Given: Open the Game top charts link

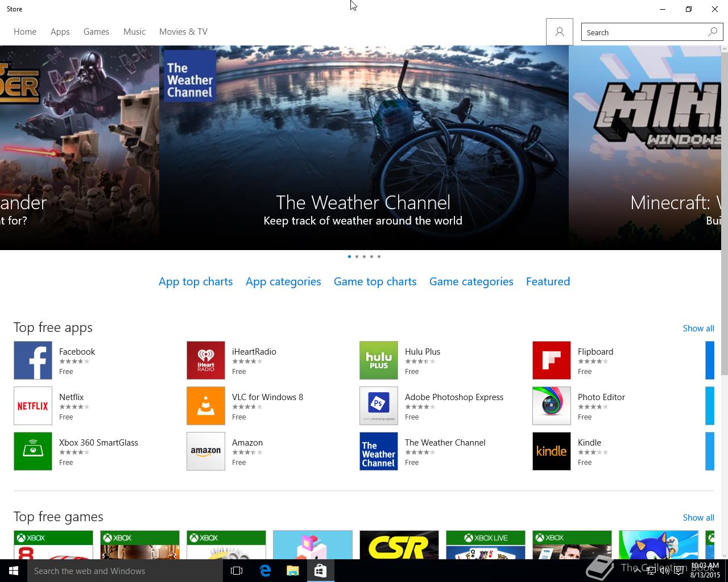Looking at the screenshot, I should (375, 281).
